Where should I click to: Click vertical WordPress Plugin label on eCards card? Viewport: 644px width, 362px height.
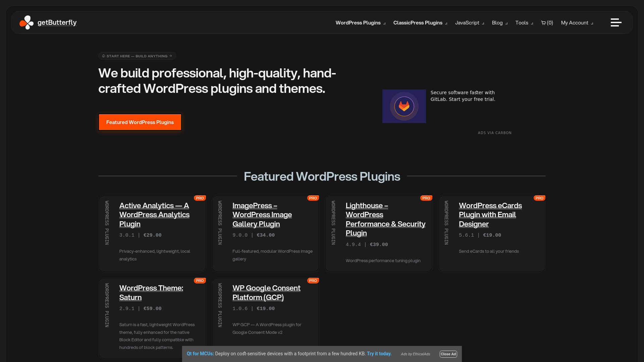(x=446, y=223)
